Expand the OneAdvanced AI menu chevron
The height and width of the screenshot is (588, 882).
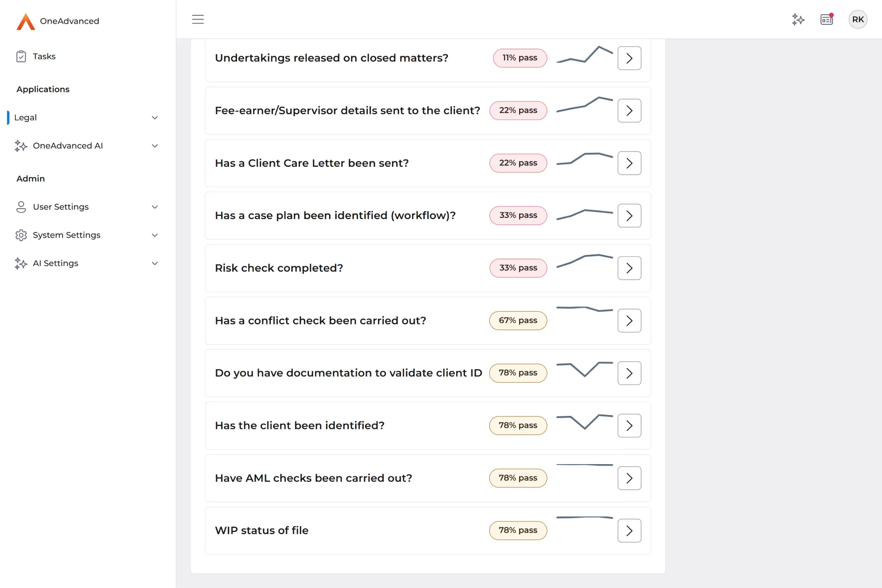(154, 146)
